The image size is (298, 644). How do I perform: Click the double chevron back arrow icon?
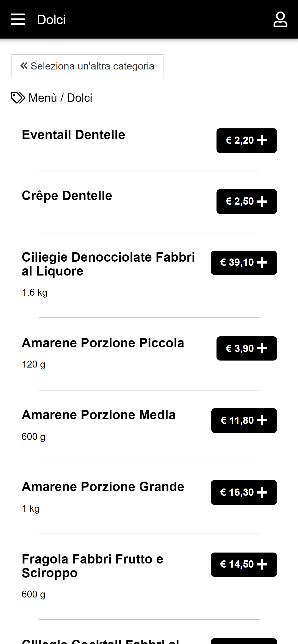click(24, 66)
